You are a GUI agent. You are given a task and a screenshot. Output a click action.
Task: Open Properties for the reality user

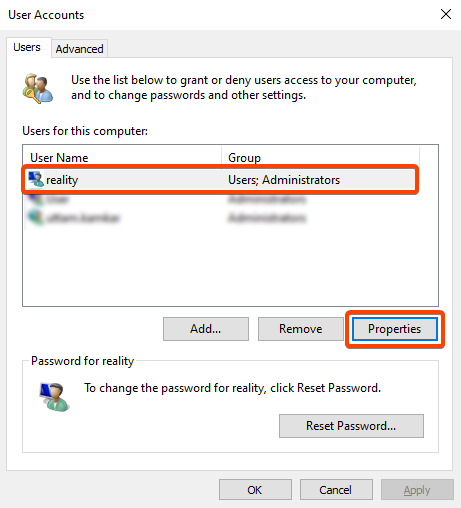[x=395, y=329]
